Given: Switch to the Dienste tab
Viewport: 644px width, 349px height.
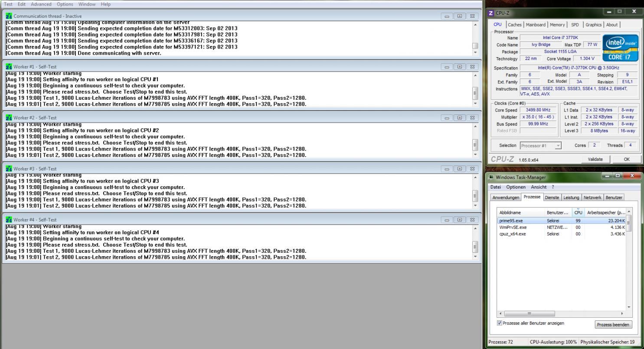Looking at the screenshot, I should pos(552,198).
